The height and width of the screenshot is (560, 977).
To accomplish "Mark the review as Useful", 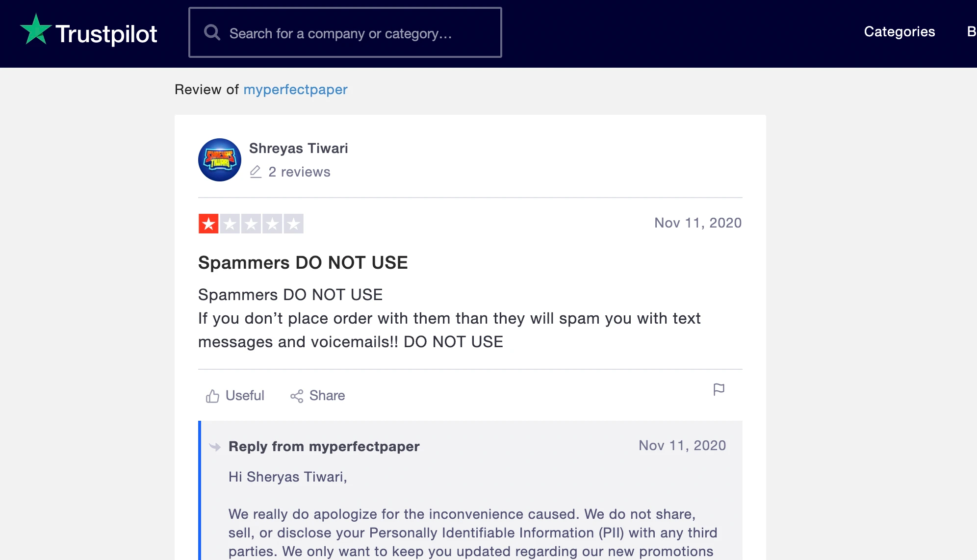I will click(245, 396).
